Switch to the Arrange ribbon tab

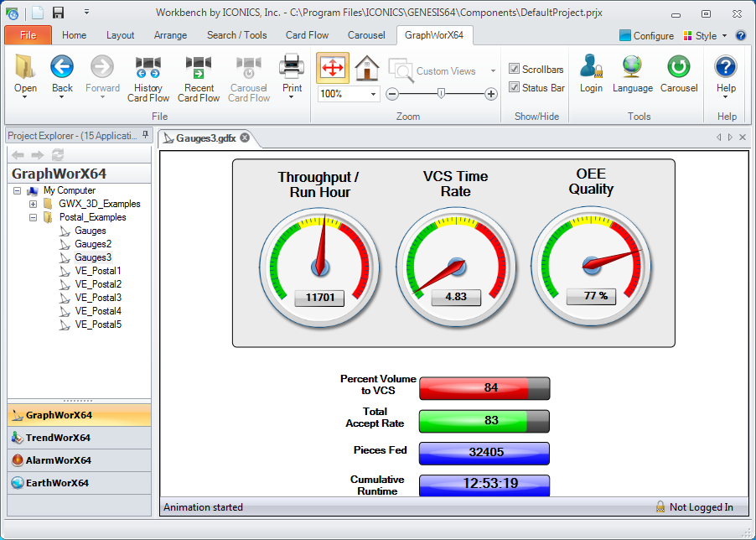pos(170,35)
